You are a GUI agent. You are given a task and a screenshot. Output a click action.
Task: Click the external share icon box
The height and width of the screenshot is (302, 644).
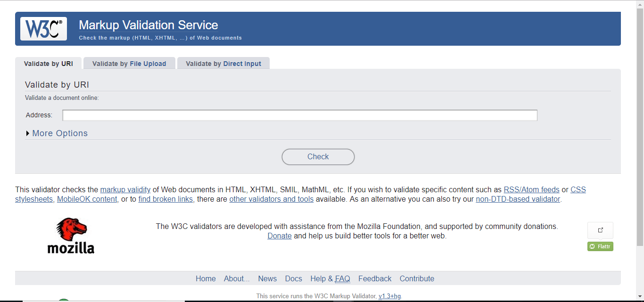tap(600, 230)
